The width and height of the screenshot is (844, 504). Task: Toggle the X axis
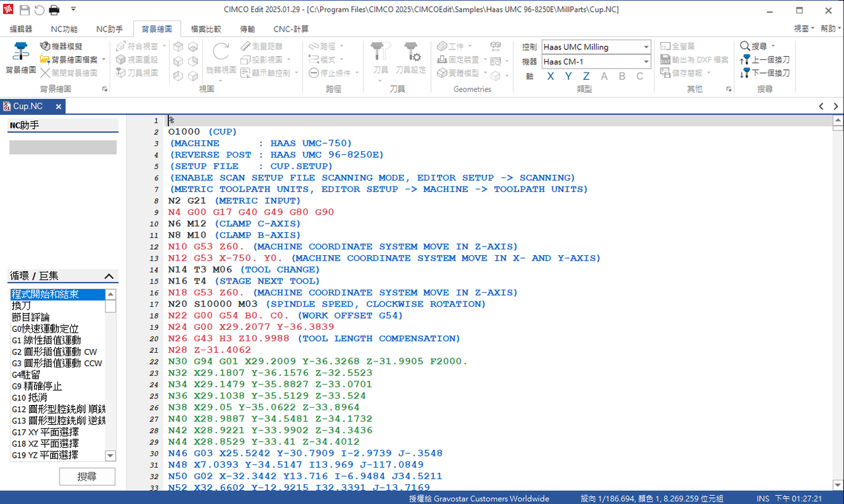coord(550,77)
